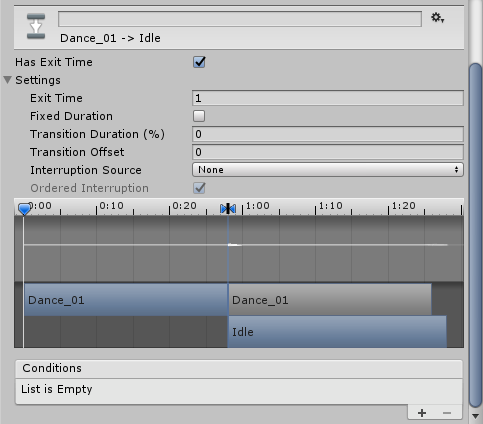Enable the Fixed Duration checkbox
Screen dimensions: 483x424
coord(199,116)
